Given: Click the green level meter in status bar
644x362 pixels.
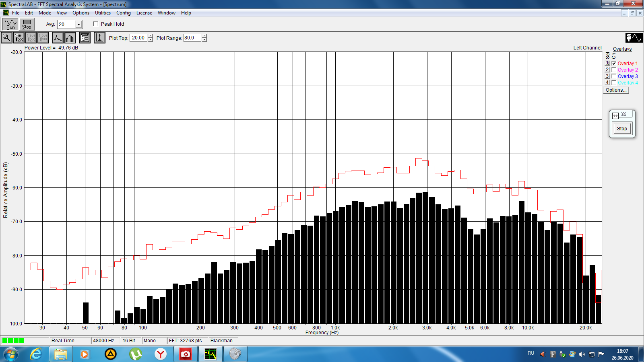Looking at the screenshot, I should tap(13, 341).
